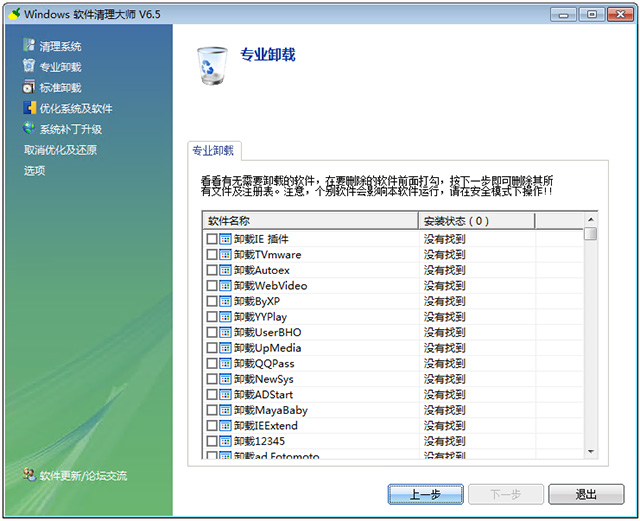Click the icon beside 卸载UpMedia
This screenshot has height=521, width=640.
click(225, 348)
